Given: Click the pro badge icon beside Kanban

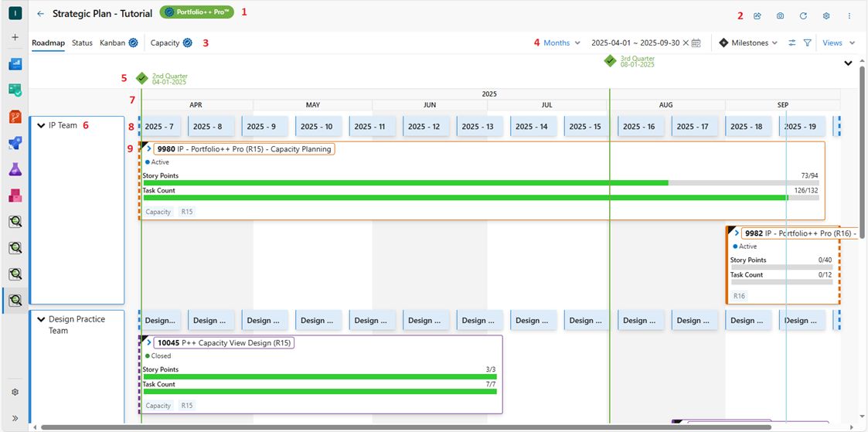Looking at the screenshot, I should click(133, 43).
